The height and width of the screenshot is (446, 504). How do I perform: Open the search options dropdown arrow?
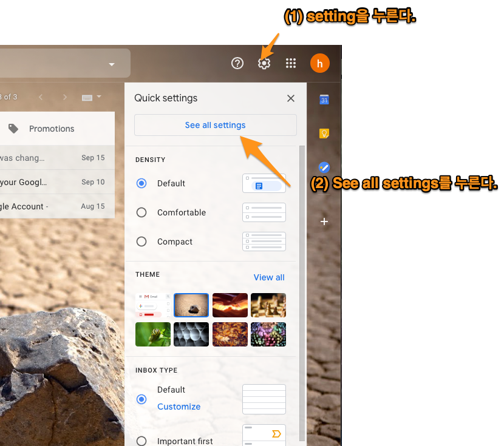click(111, 63)
